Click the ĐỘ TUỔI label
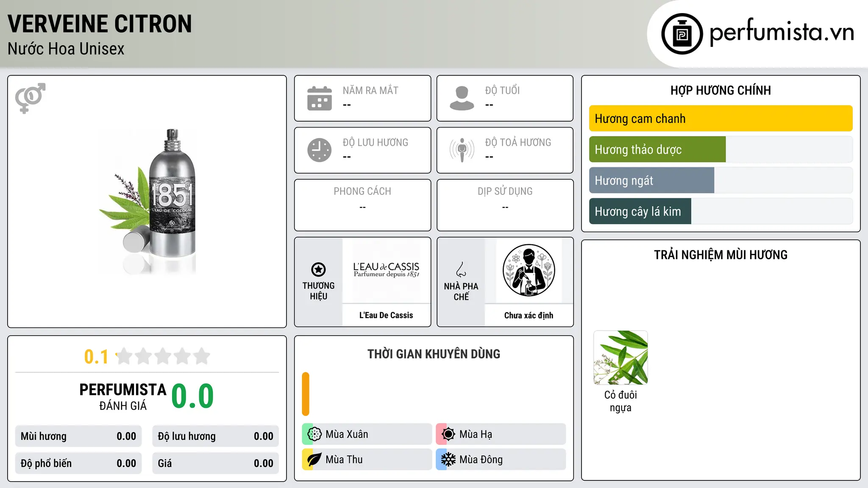Viewport: 868px width, 488px height. coord(502,91)
